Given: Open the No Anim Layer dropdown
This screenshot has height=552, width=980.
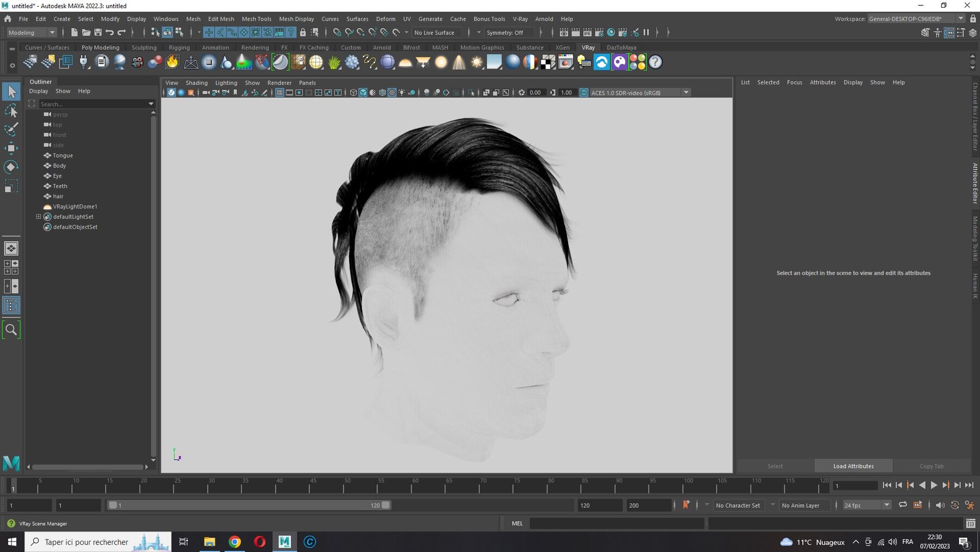Looking at the screenshot, I should coord(805,505).
